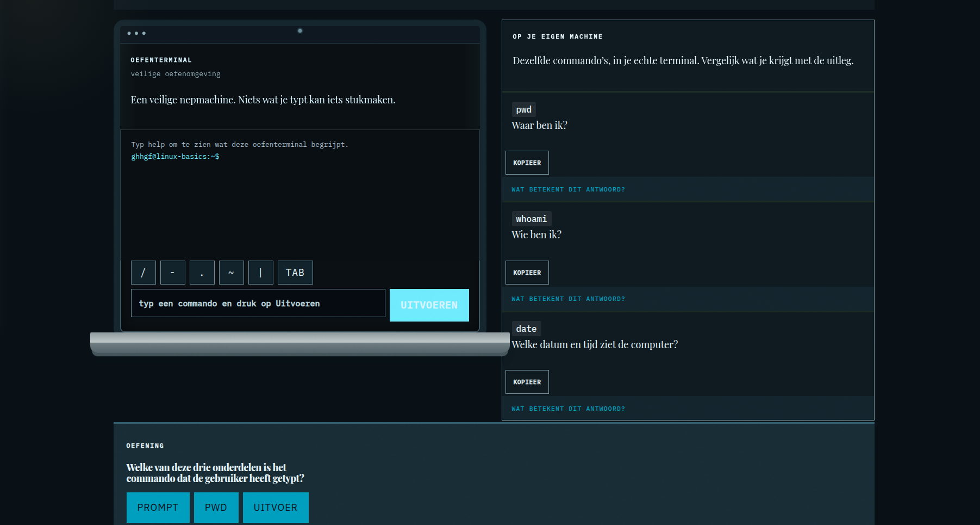
Task: Click the whoami command code label
Action: point(532,219)
